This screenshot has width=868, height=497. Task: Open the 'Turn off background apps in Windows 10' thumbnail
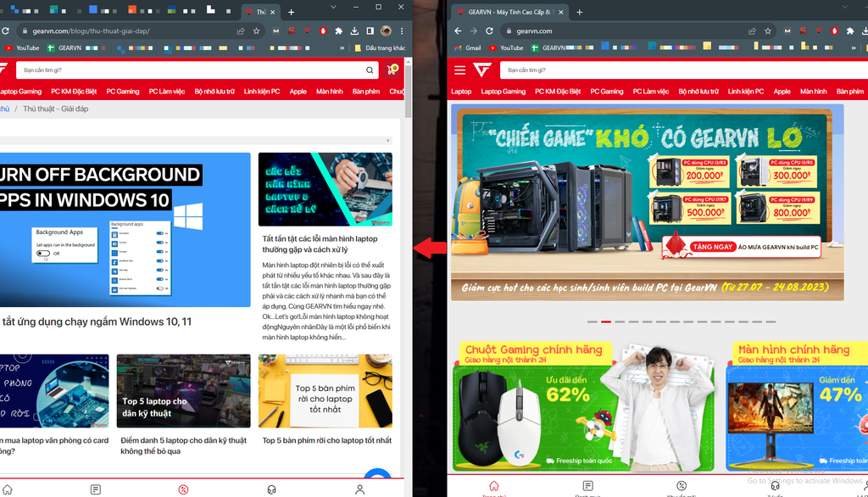pos(125,229)
